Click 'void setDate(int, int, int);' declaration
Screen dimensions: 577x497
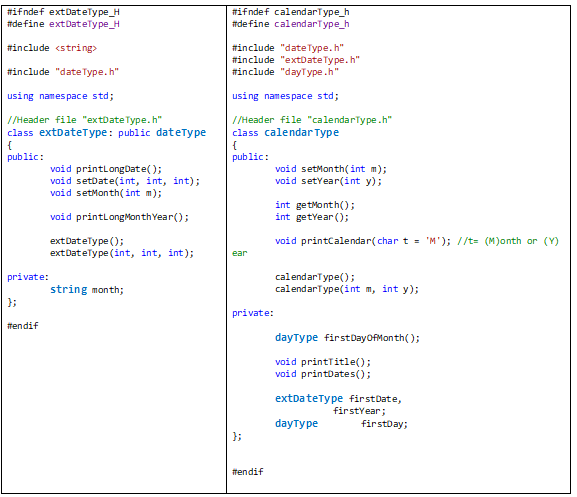[x=125, y=181]
